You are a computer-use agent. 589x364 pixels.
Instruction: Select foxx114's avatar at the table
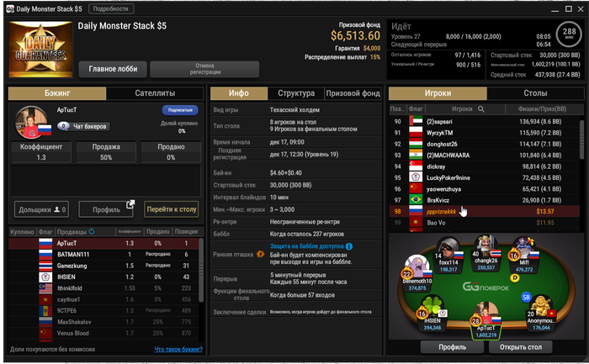[448, 248]
